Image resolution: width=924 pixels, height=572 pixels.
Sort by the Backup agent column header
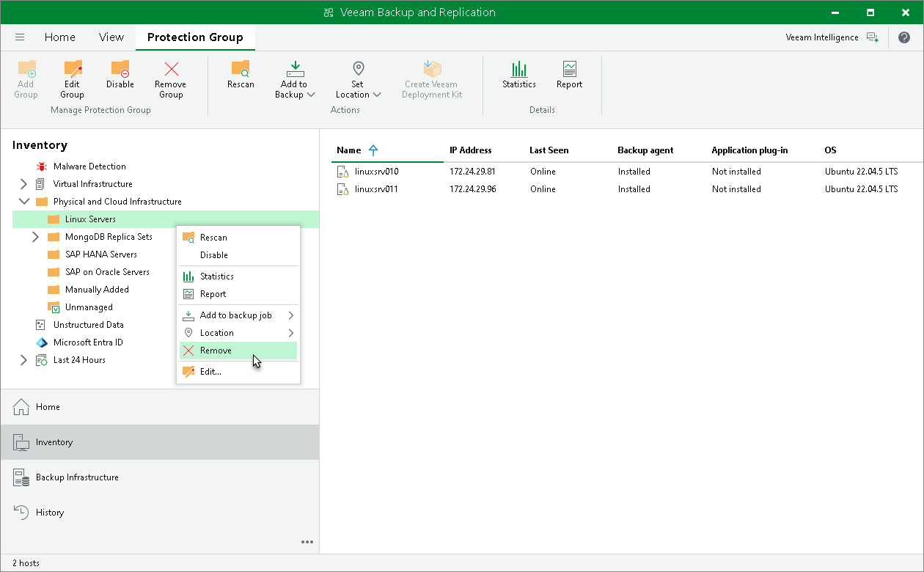click(x=645, y=150)
